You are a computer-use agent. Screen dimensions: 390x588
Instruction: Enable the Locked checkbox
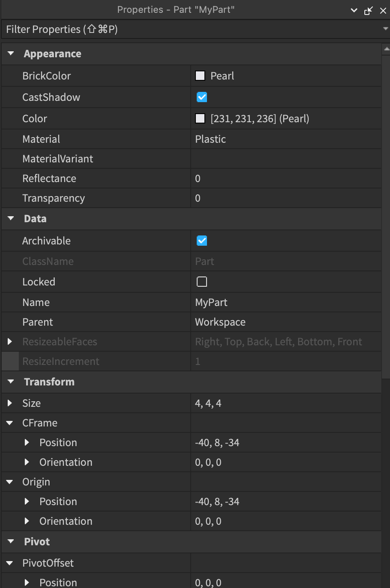[x=201, y=282]
